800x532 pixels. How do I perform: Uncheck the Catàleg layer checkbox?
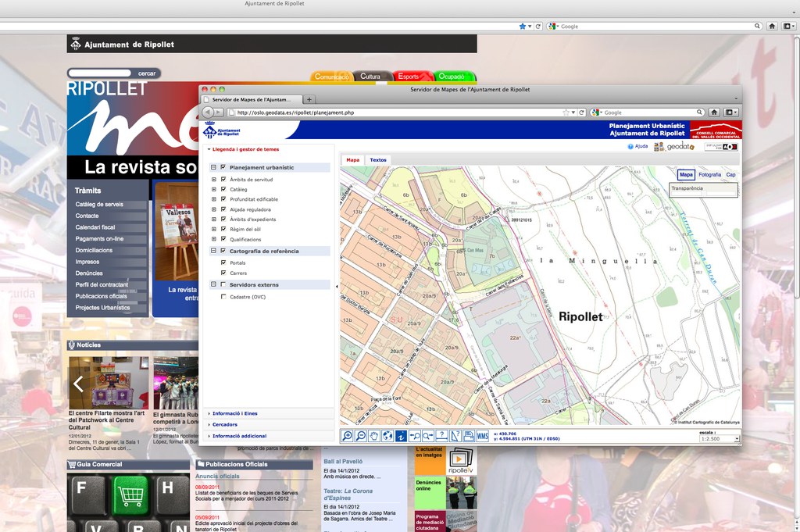tap(223, 189)
